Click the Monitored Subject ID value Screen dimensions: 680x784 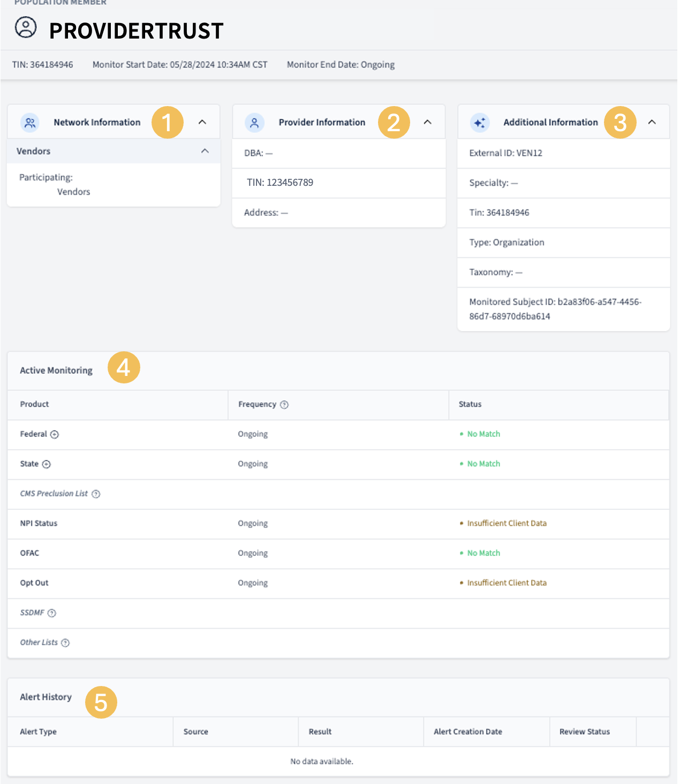click(x=555, y=309)
